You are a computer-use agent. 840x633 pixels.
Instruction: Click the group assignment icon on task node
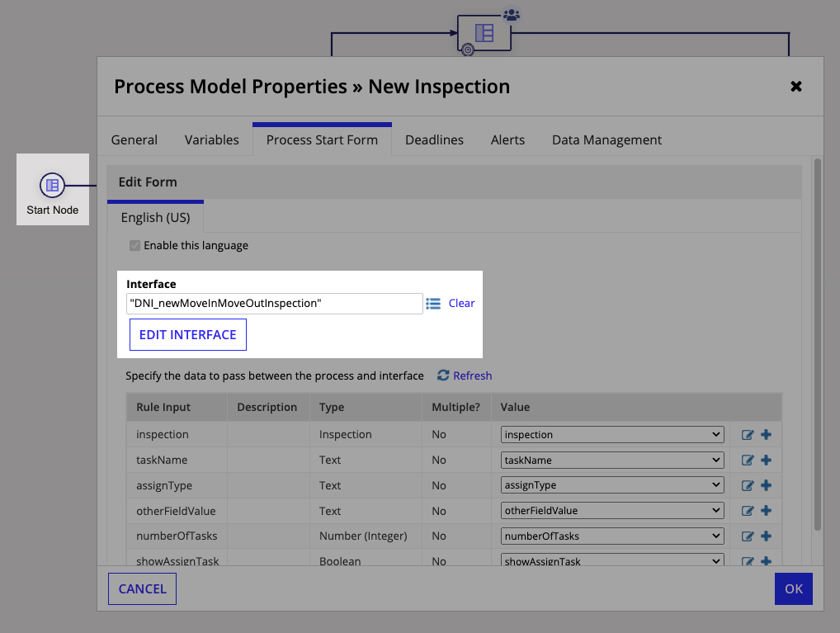[512, 15]
